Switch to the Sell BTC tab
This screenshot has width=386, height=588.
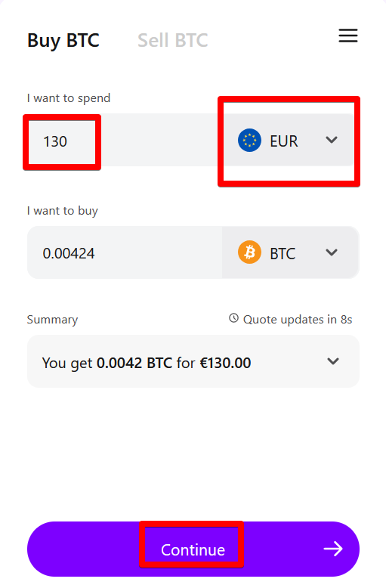tap(173, 40)
